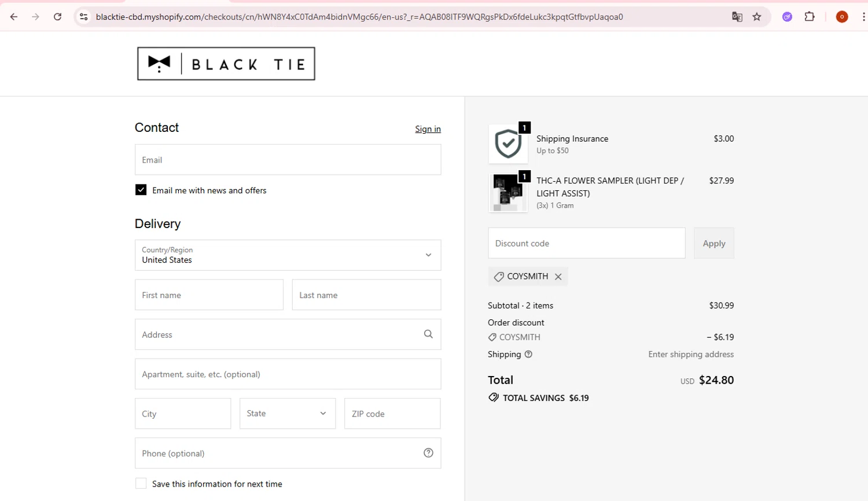This screenshot has width=868, height=501.
Task: Open the purple extension icon
Action: [x=787, y=17]
